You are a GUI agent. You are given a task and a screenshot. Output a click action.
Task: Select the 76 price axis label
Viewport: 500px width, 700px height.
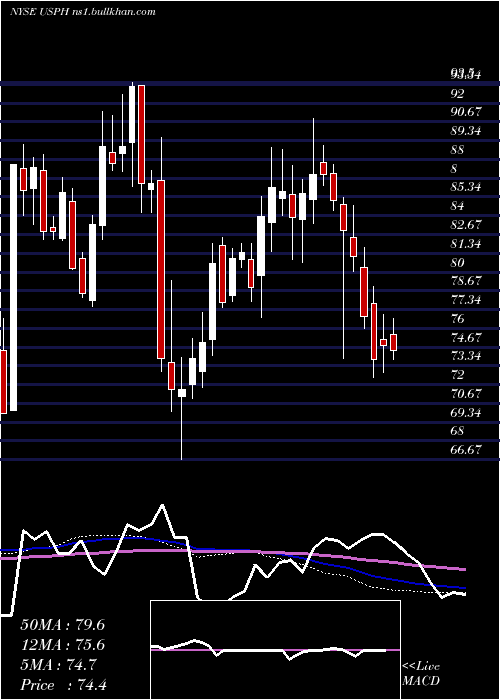(x=457, y=318)
